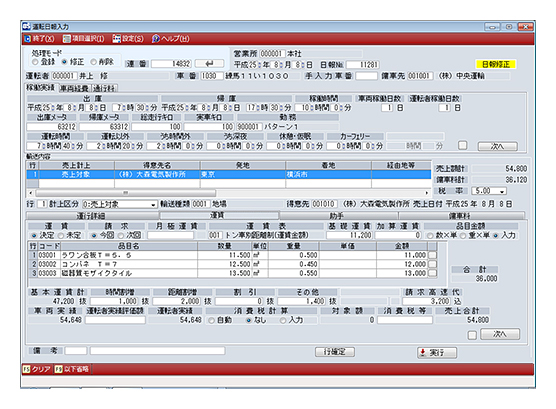The image size is (556, 409).
Task: Click the 行確定 button
Action: 335,352
